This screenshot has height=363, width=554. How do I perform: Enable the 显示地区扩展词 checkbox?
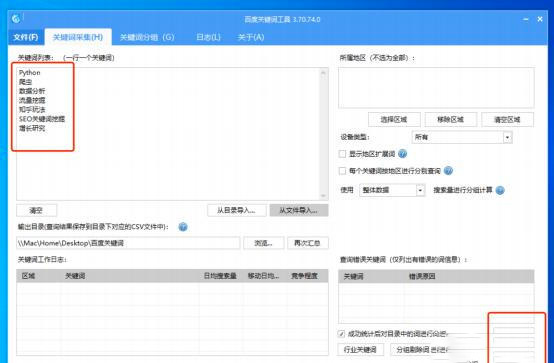pyautogui.click(x=342, y=154)
